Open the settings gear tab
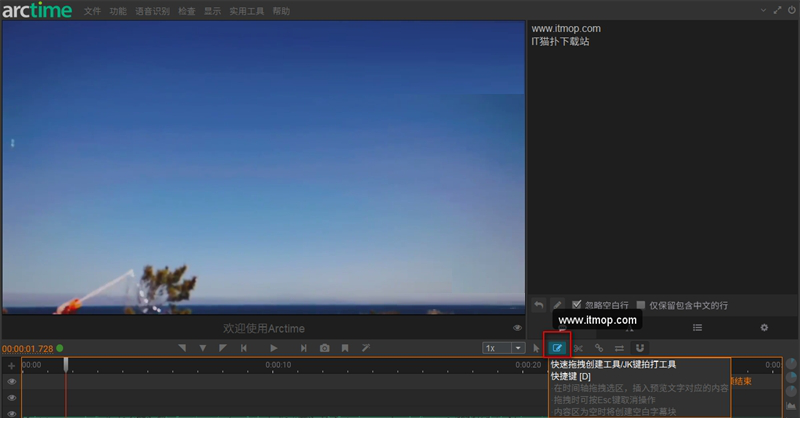Image resolution: width=800 pixels, height=434 pixels. [x=764, y=327]
